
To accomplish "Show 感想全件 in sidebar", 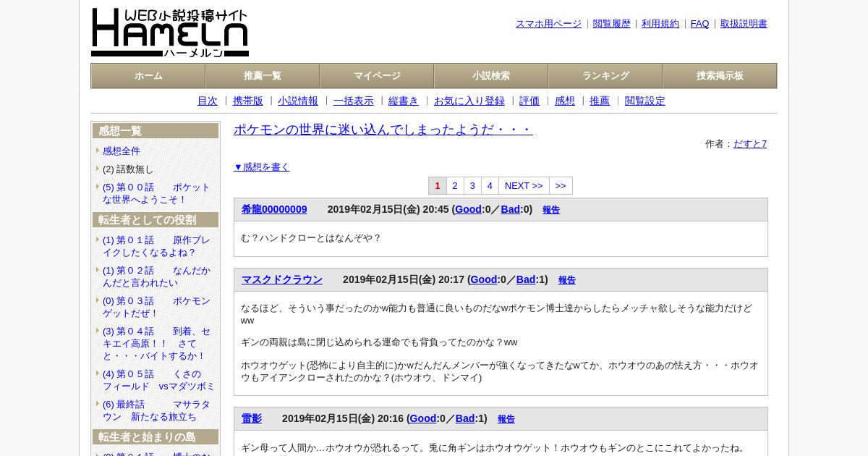I will point(122,151).
